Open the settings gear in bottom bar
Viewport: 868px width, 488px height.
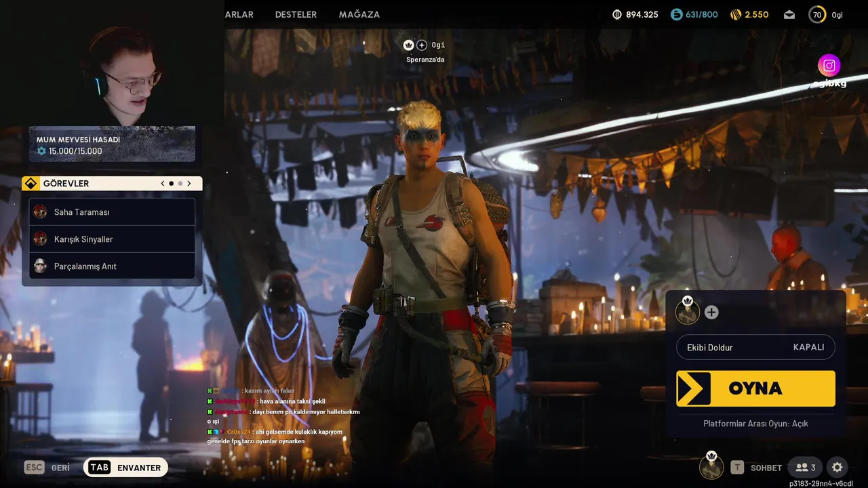coord(837,468)
